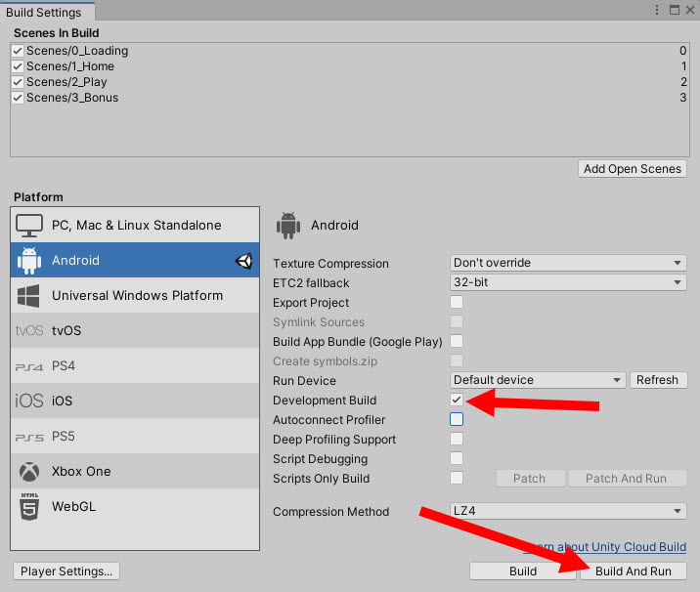Click the tvOS platform icon
The width and height of the screenshot is (700, 592).
[x=29, y=330]
